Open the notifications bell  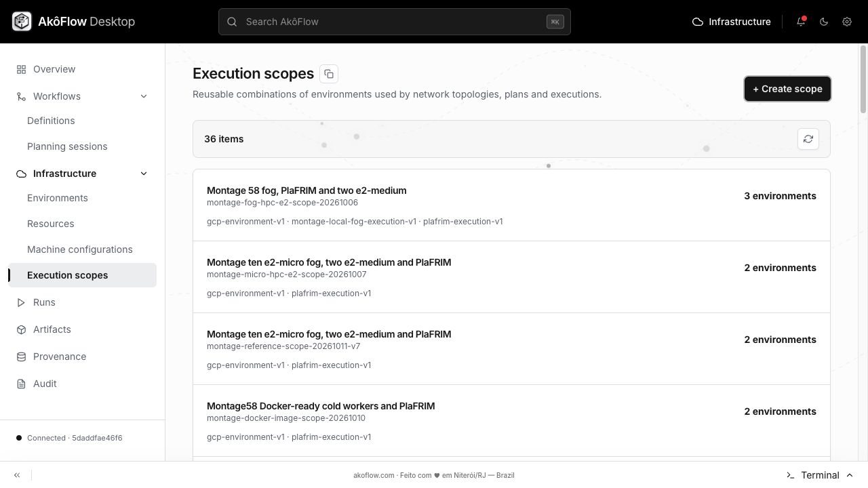point(801,22)
